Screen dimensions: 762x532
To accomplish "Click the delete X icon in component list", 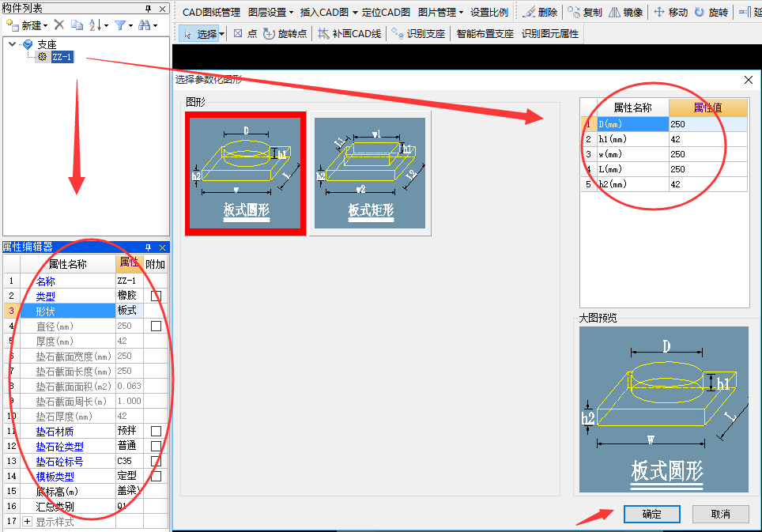I will tap(58, 25).
